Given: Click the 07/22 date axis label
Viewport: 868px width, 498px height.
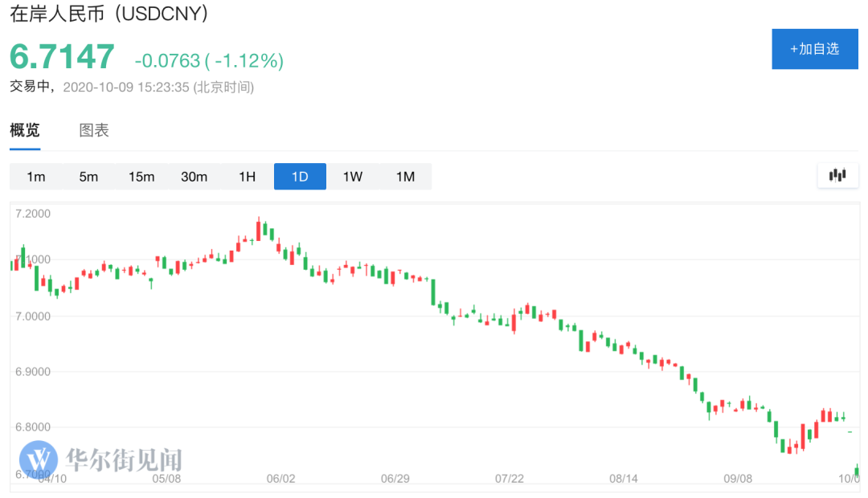Looking at the screenshot, I should [x=510, y=479].
